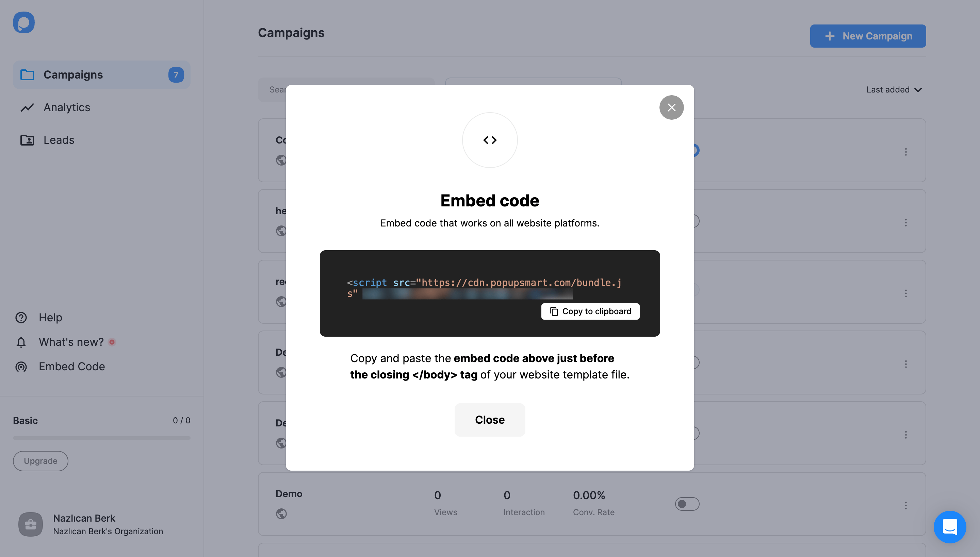Click the Copy to clipboard button
This screenshot has width=980, height=557.
coord(590,311)
